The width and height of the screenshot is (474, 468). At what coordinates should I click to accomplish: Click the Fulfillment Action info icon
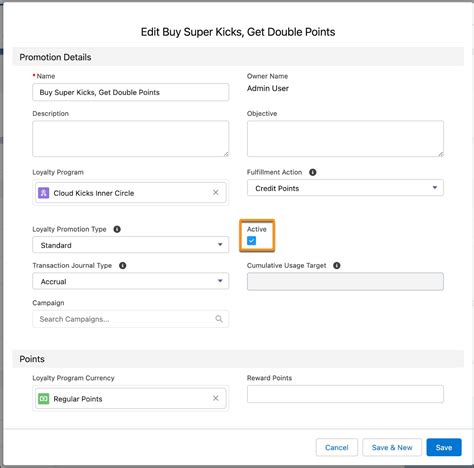[x=312, y=172]
